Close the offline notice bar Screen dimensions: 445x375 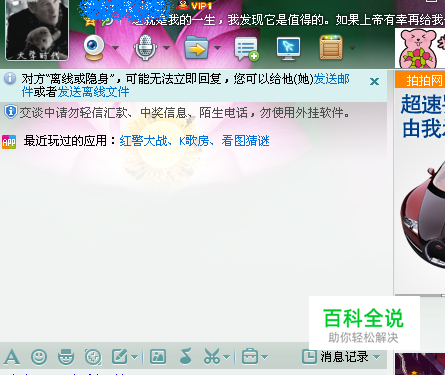pyautogui.click(x=374, y=81)
